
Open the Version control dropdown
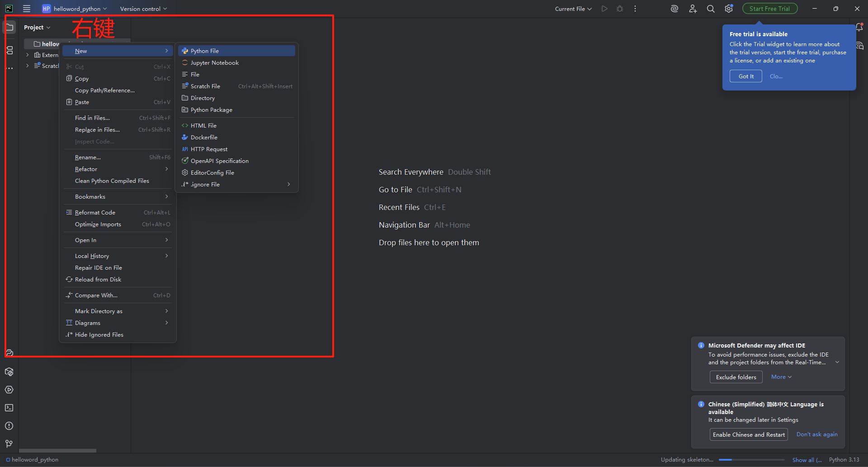(143, 9)
